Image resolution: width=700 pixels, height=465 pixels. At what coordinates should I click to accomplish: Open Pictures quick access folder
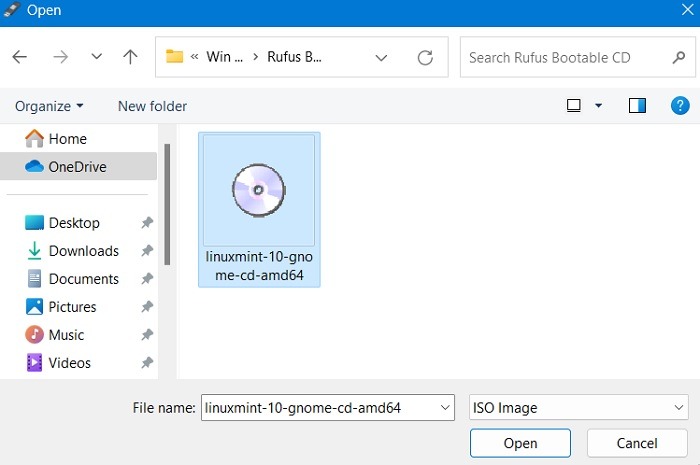(61, 307)
